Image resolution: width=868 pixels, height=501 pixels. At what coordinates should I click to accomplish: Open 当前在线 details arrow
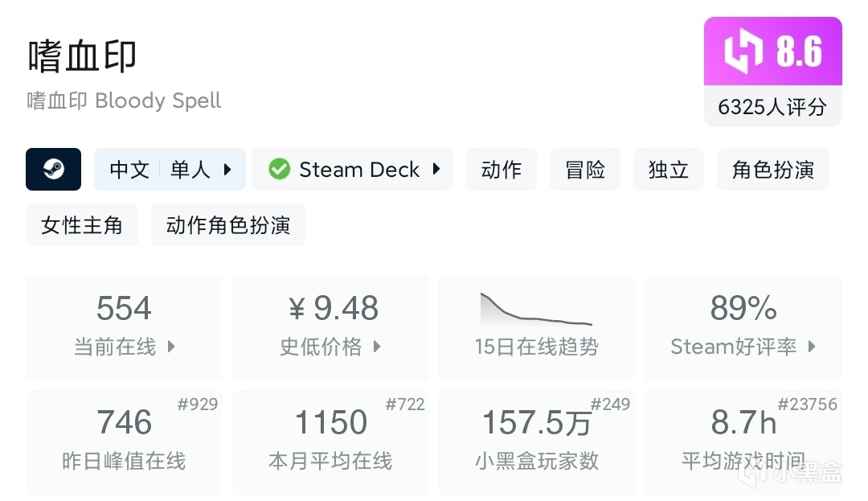click(171, 347)
